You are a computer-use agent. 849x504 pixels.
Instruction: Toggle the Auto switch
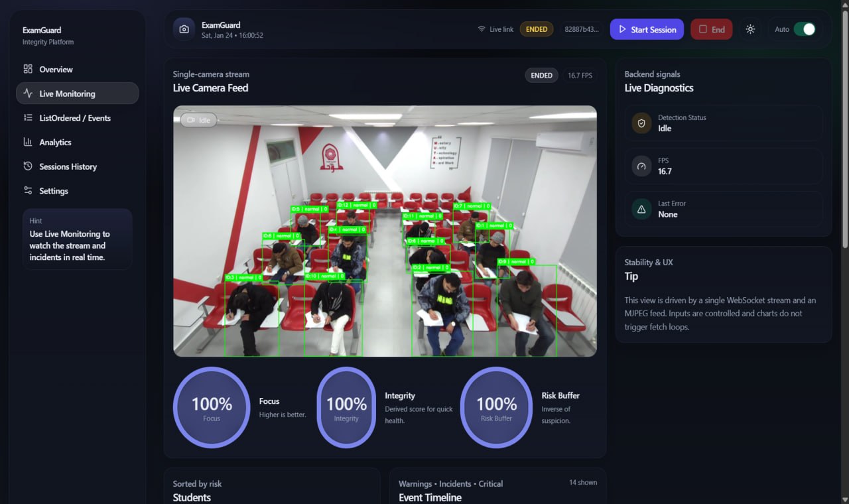805,29
